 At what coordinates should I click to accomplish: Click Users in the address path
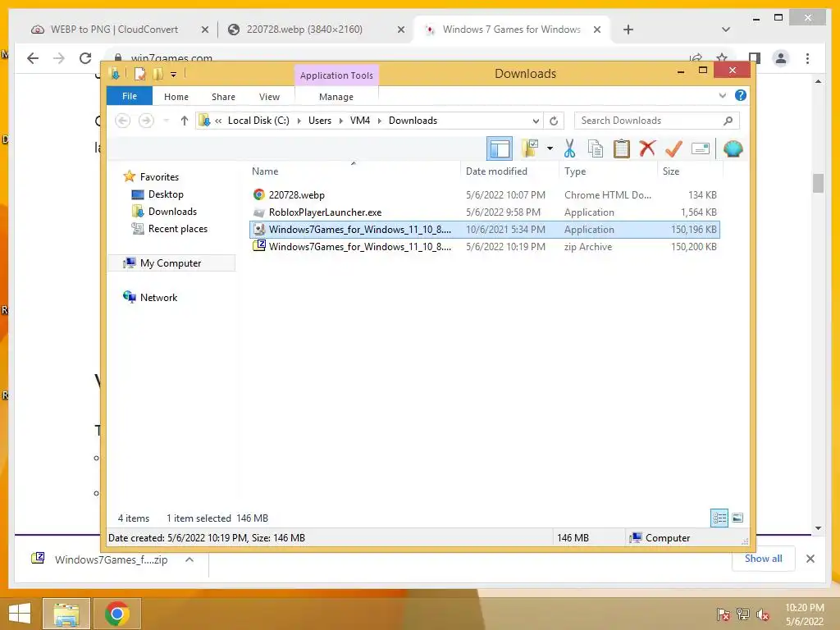(320, 121)
